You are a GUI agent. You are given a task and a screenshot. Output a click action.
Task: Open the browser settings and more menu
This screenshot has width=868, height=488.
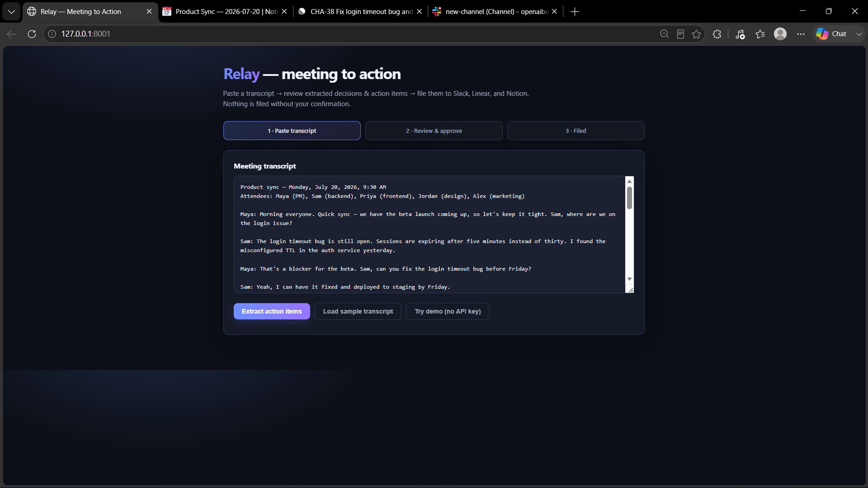801,34
